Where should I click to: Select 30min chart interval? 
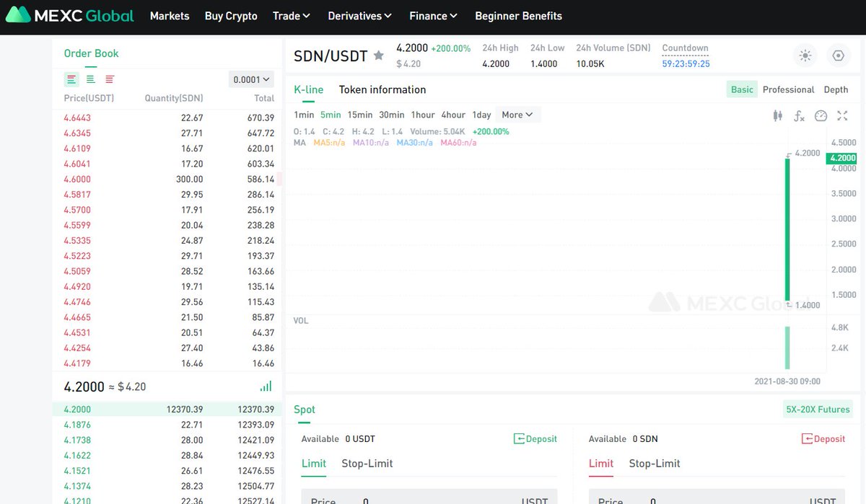[392, 115]
